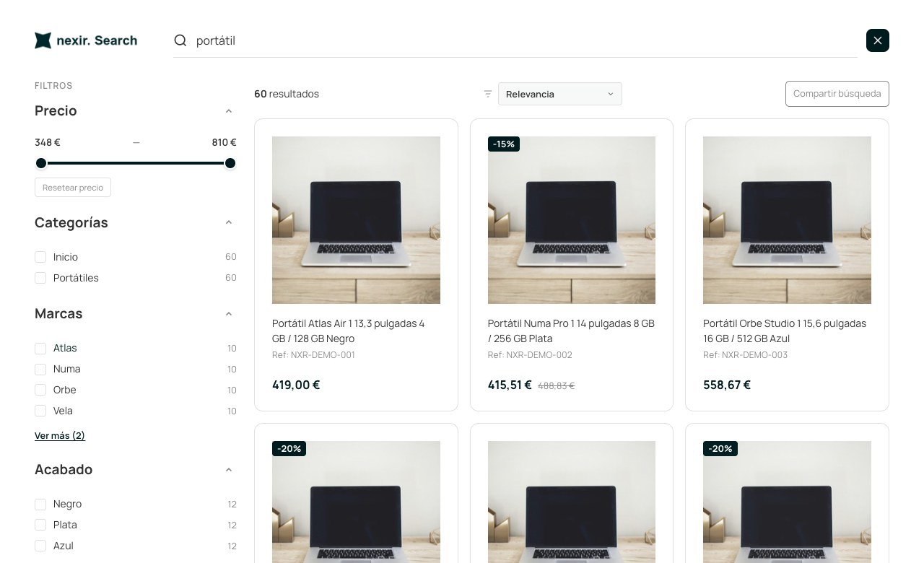Viewport: 924px width, 563px height.
Task: Collapse the Marcas filter section
Action: pyautogui.click(x=229, y=314)
